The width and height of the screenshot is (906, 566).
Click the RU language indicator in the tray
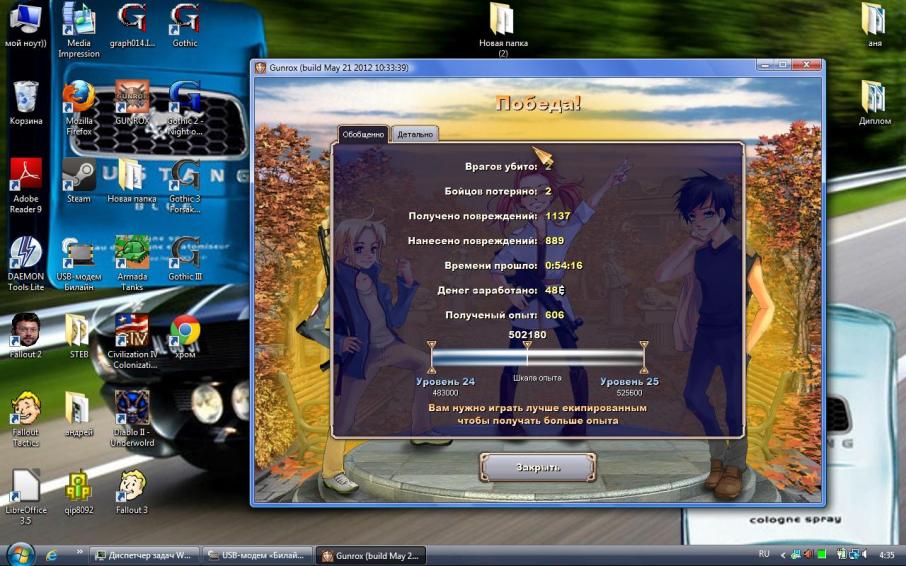click(764, 554)
